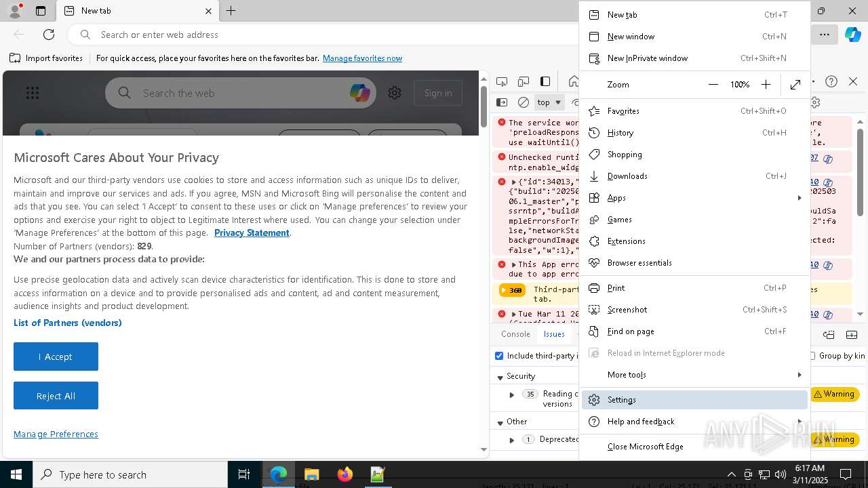The width and height of the screenshot is (868, 488).
Task: Open the Privacy Statement link
Action: [x=252, y=232]
